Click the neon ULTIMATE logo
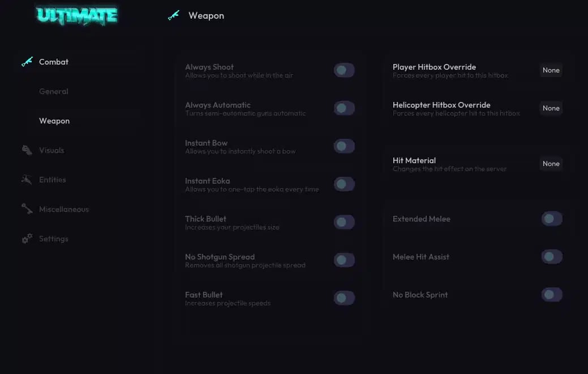Viewport: 588px width, 374px height. click(x=76, y=15)
